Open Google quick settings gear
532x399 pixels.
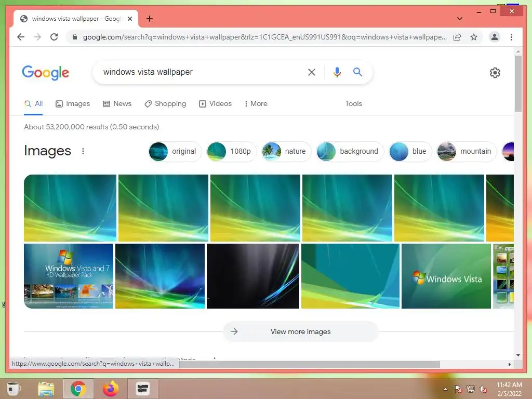(495, 73)
